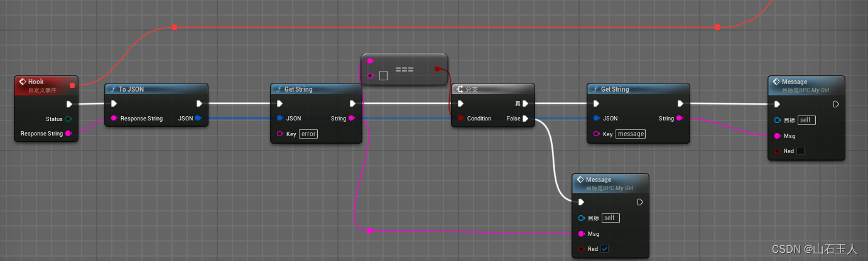The image size is (868, 261).
Task: Click "目标是BPC My Girl" on lower Message node
Action: 609,188
